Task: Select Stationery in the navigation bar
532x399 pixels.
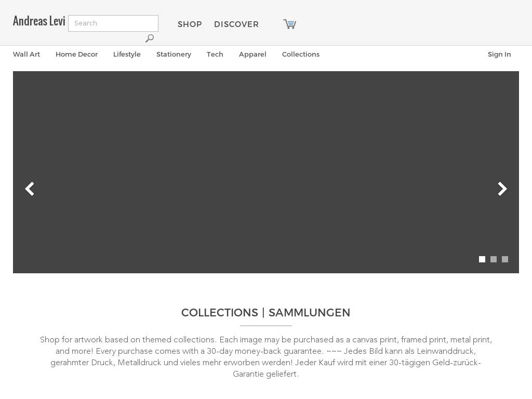Action: [x=174, y=54]
